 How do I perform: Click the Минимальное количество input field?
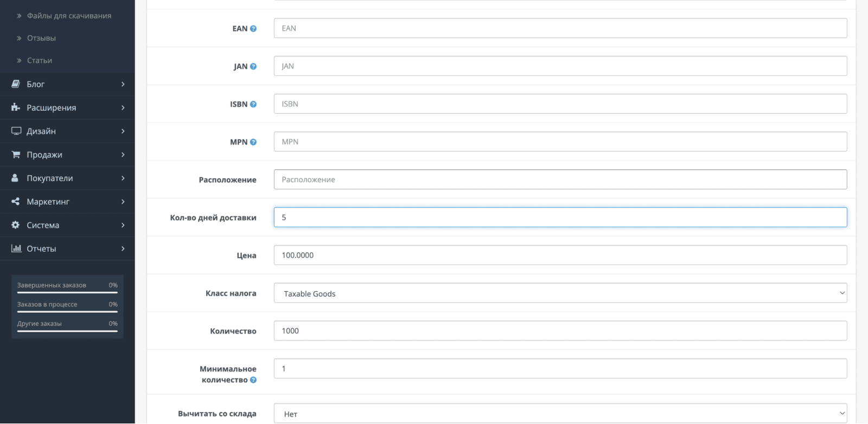560,369
